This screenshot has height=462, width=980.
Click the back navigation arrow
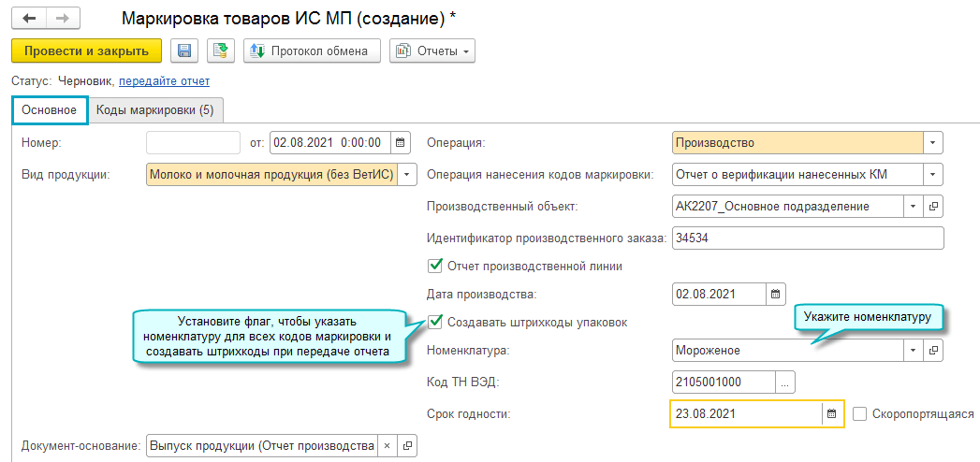[x=29, y=19]
